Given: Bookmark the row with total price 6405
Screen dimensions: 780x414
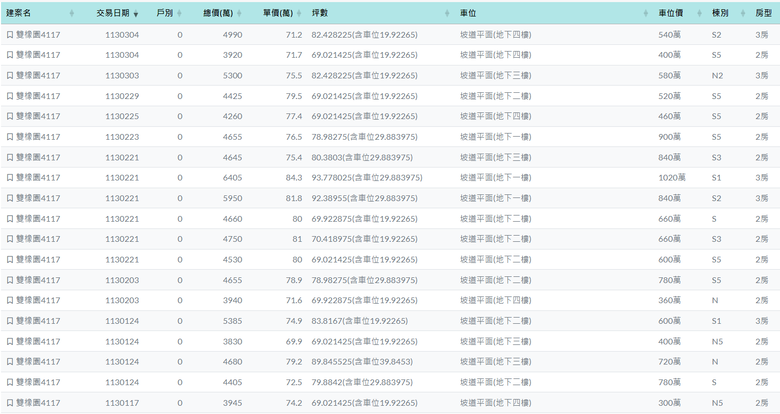Looking at the screenshot, I should [10, 178].
